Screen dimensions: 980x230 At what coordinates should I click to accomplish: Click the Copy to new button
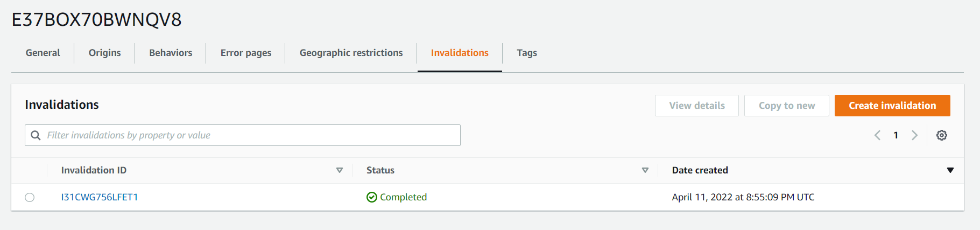pyautogui.click(x=787, y=106)
